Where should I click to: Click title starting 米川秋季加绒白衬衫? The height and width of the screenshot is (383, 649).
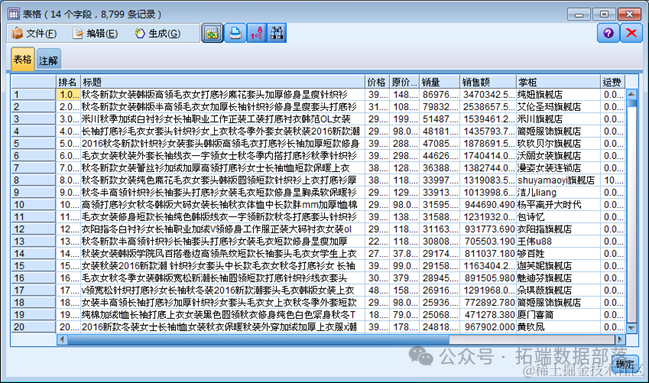pos(223,119)
